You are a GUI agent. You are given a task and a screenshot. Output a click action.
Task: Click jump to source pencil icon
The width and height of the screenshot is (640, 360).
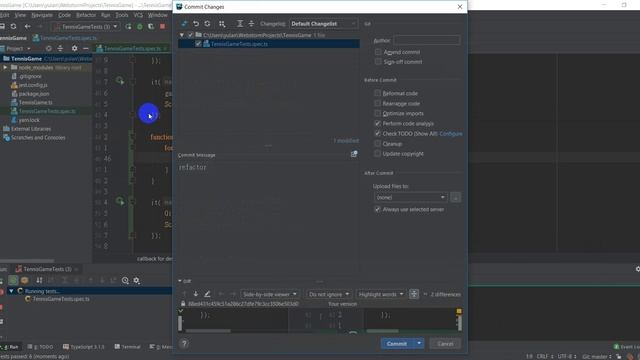207,294
